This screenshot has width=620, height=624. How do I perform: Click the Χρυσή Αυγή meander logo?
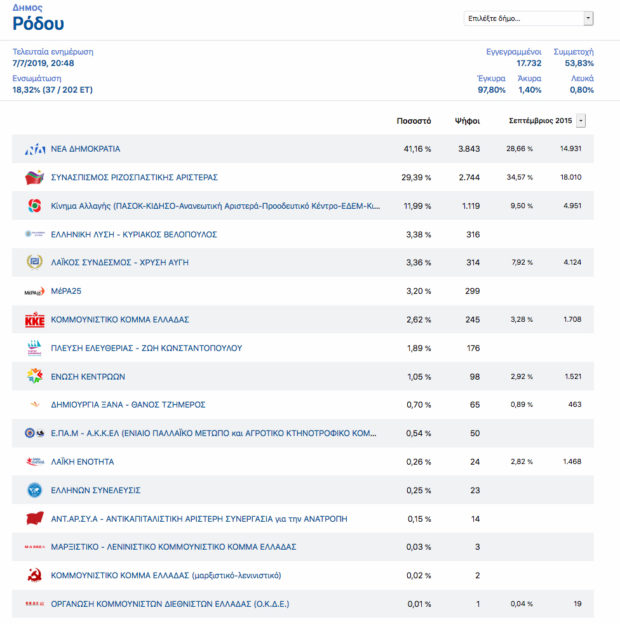pos(35,262)
